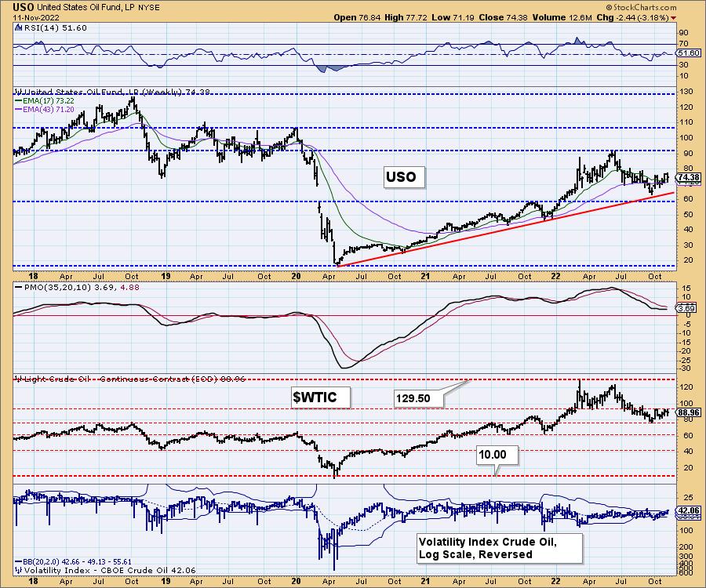Image resolution: width=706 pixels, height=588 pixels.
Task: Click the Chg -2.44 (-3.18%) value
Action: point(633,17)
